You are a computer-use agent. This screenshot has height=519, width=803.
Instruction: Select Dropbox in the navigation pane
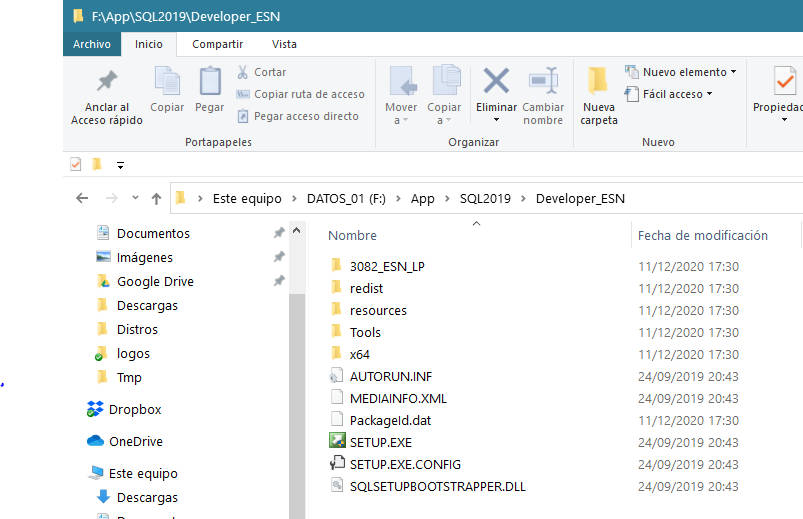[x=135, y=410]
